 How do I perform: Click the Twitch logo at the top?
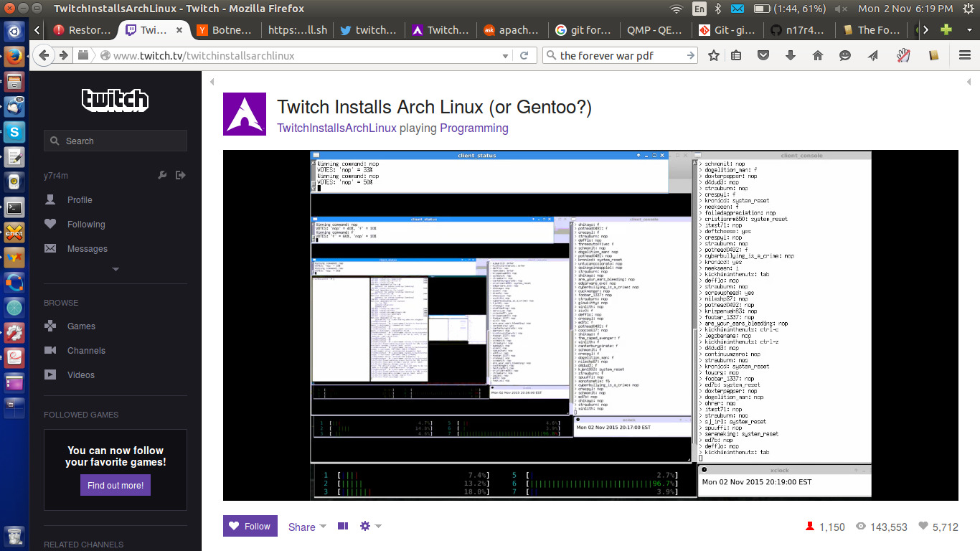(115, 100)
